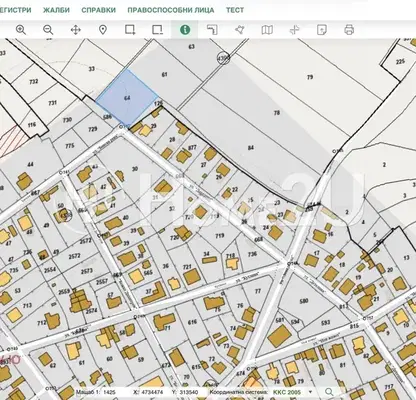Viewport: 416px width, 400px height.
Task: Click parcel number 729 on map
Action: 93,129
